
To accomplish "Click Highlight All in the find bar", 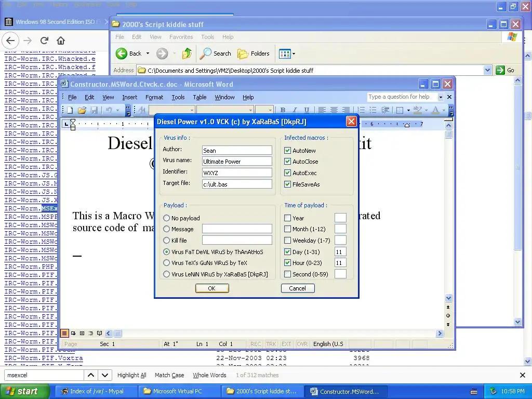I will pos(131,375).
